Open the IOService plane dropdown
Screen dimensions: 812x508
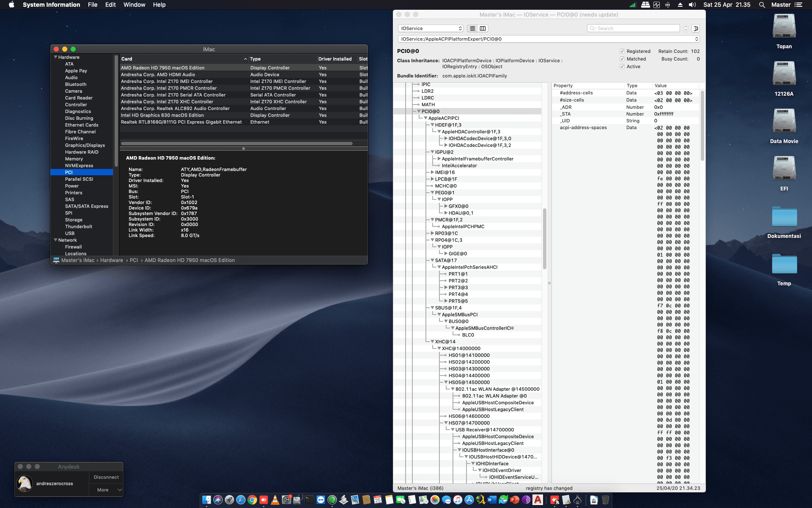[x=431, y=28]
